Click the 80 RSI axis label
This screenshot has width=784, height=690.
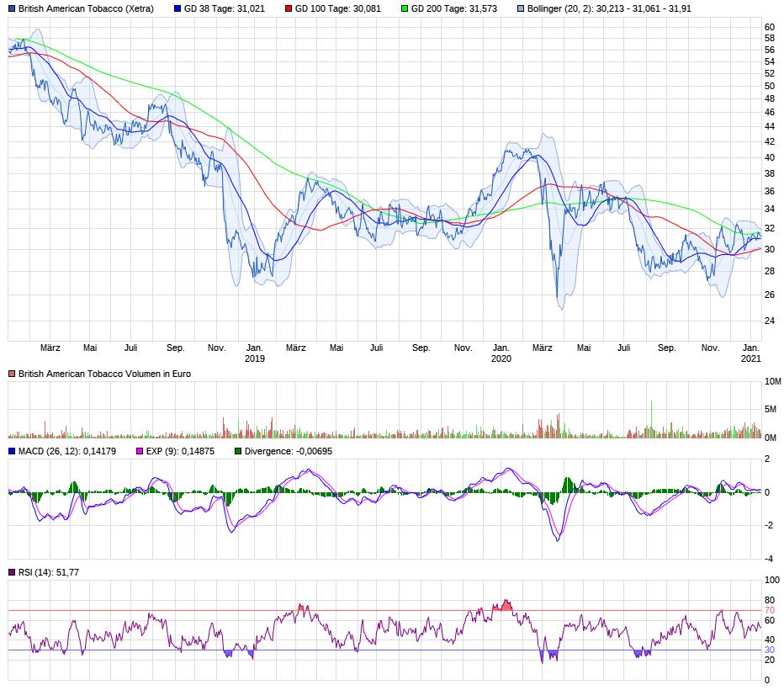point(770,600)
